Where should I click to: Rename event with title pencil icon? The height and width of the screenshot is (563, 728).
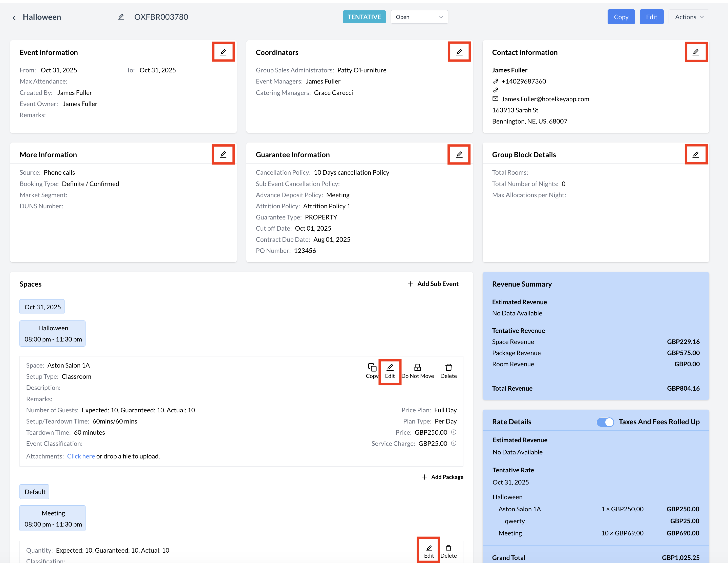121,17
